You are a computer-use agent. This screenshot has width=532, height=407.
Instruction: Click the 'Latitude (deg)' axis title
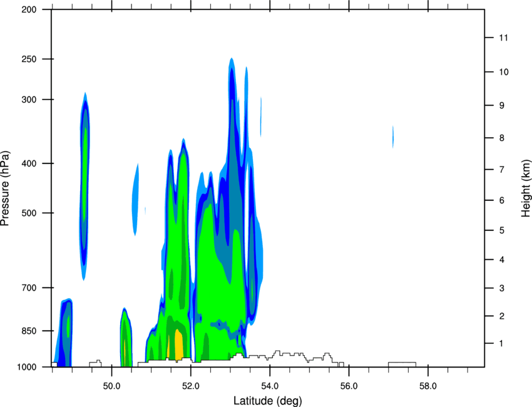[x=267, y=401]
